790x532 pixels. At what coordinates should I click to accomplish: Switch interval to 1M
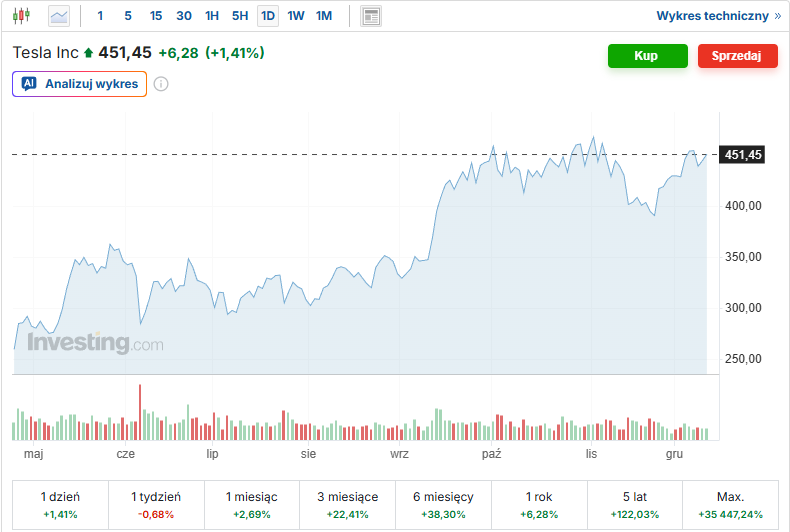coord(324,16)
